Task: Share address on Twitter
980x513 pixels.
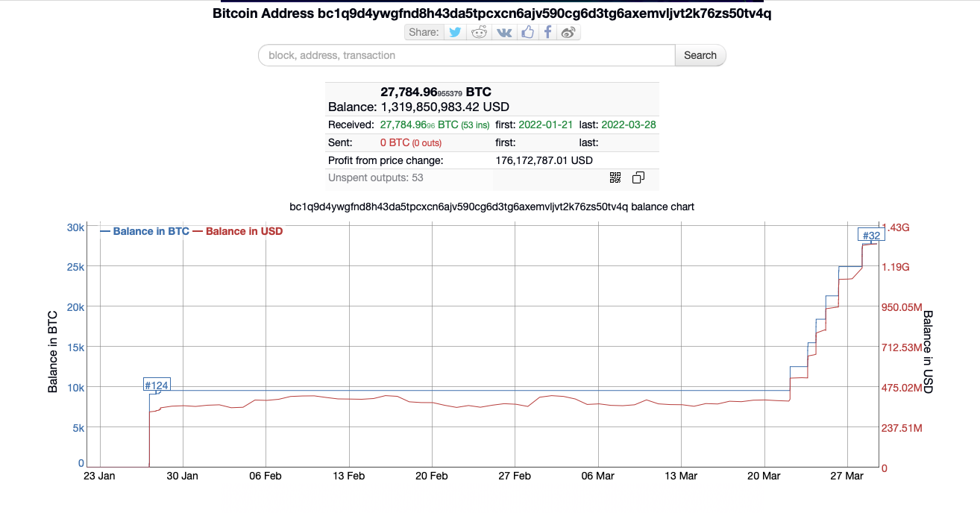Action: pos(455,32)
